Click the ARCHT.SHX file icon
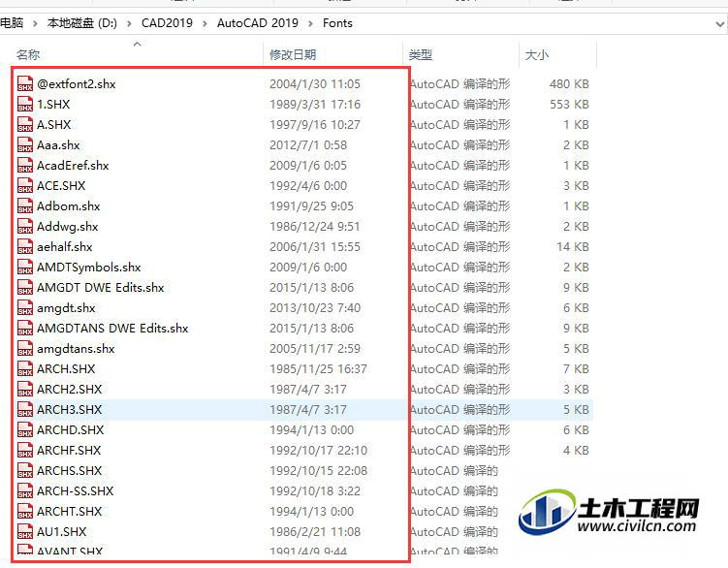 coord(25,512)
